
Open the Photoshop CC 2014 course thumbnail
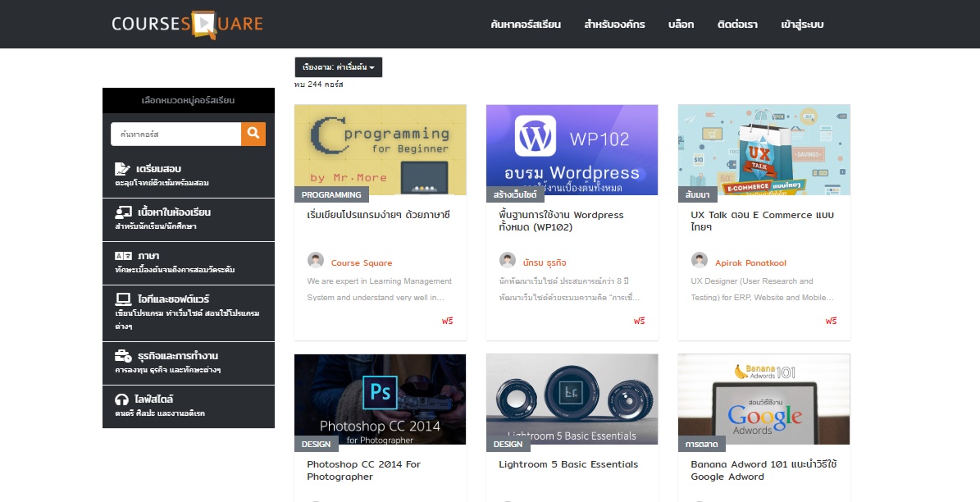pyautogui.click(x=381, y=399)
